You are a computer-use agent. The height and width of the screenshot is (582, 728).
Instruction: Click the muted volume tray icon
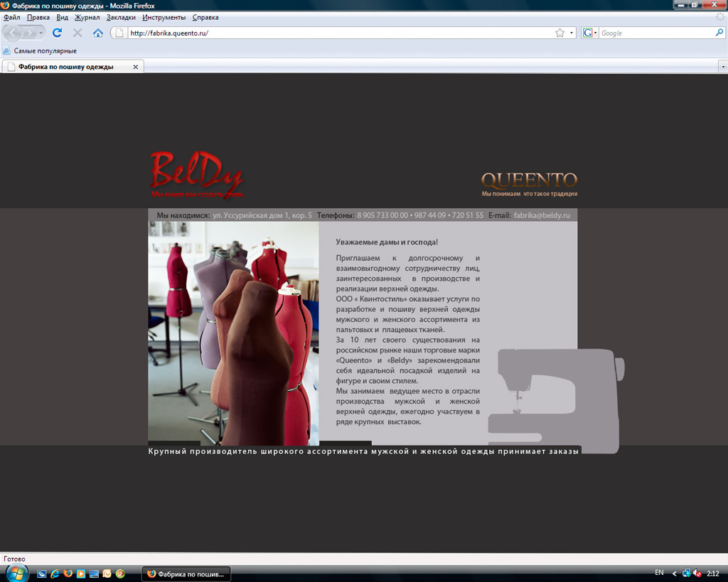[697, 574]
